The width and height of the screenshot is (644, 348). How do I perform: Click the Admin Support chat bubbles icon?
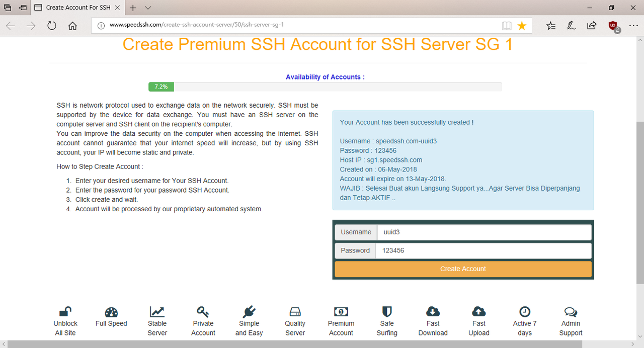click(x=571, y=312)
